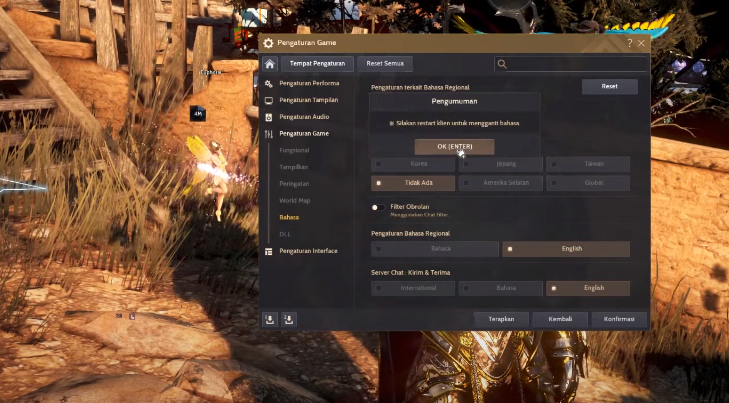The height and width of the screenshot is (403, 729).
Task: Close the Pengaturan Game window
Action: pos(641,43)
